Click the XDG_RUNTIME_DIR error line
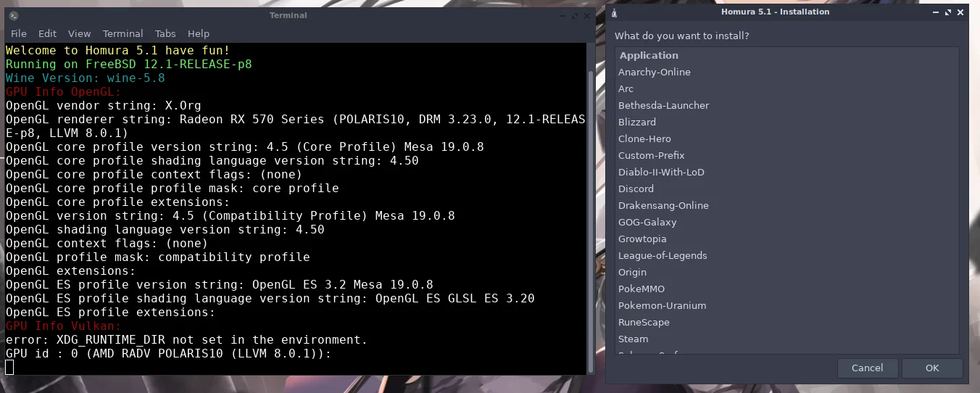 187,339
